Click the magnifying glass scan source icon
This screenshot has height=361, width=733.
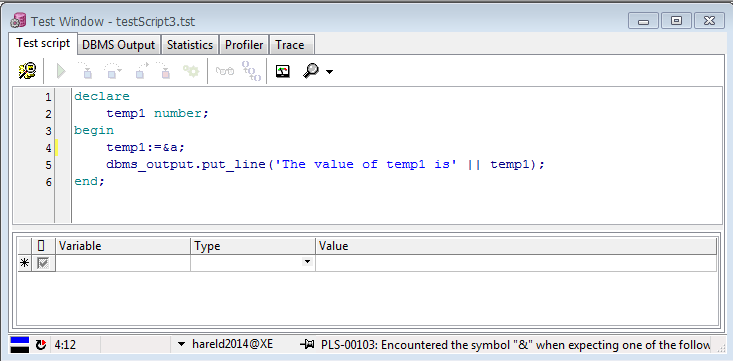(311, 71)
